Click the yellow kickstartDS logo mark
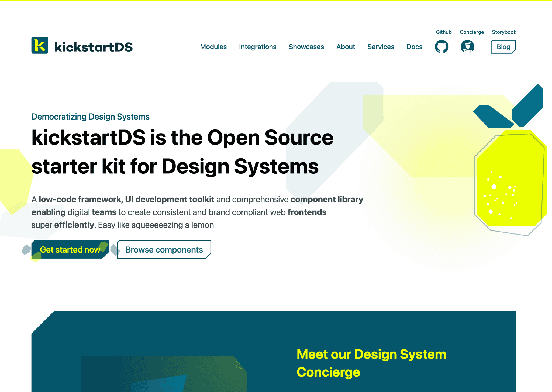 point(40,45)
